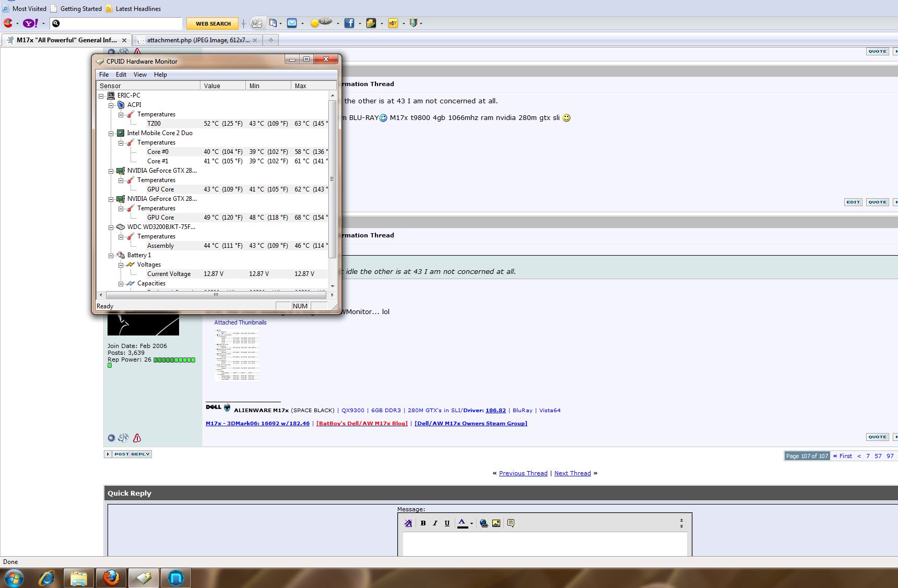Click the Capacities graph icon

(131, 283)
